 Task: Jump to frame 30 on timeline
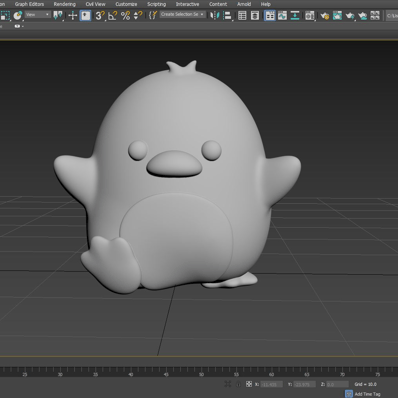coord(60,374)
